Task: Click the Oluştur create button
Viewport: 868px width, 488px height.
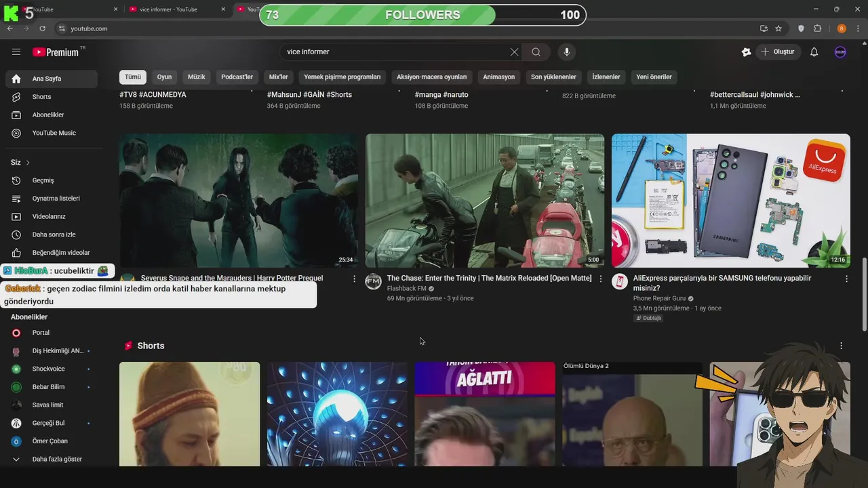Action: [778, 52]
